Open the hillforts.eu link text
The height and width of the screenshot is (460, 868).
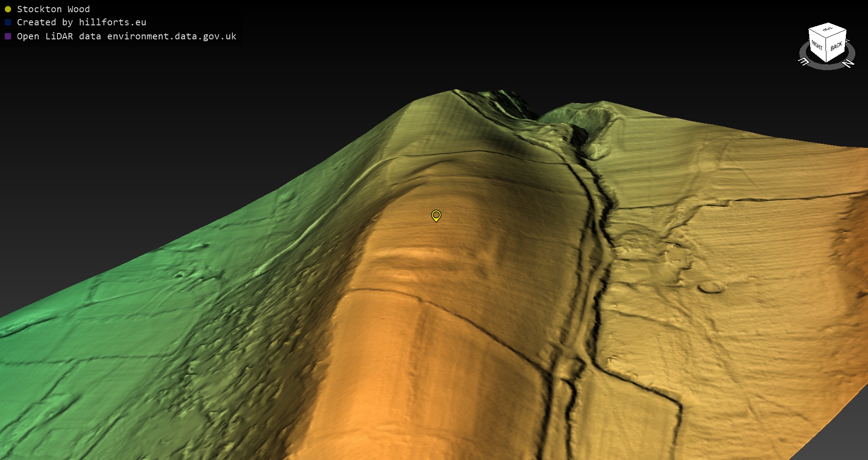point(113,22)
